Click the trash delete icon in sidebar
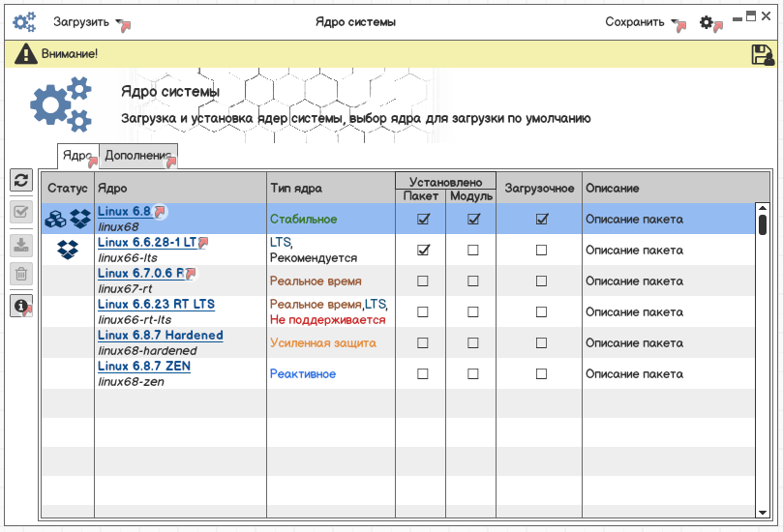Image resolution: width=783 pixels, height=532 pixels. pos(21,275)
